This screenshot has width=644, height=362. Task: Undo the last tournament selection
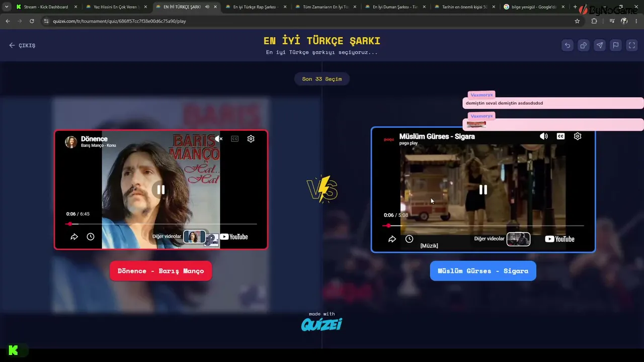(568, 45)
